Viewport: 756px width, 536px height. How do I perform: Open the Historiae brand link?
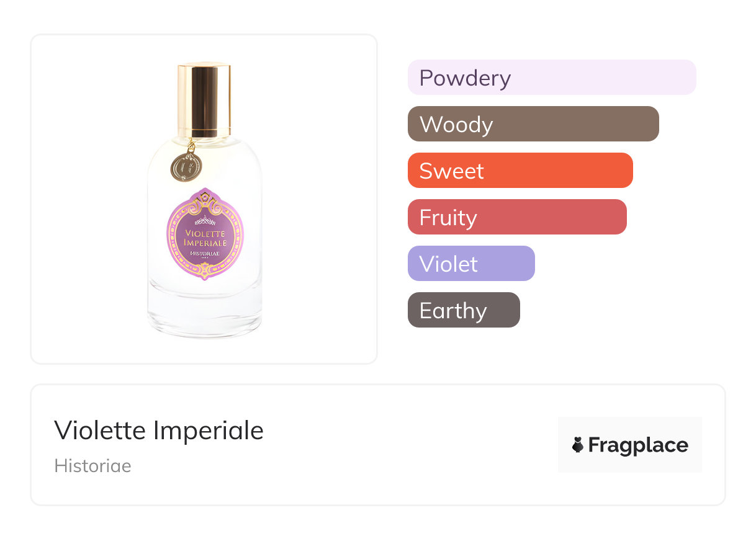tap(92, 466)
